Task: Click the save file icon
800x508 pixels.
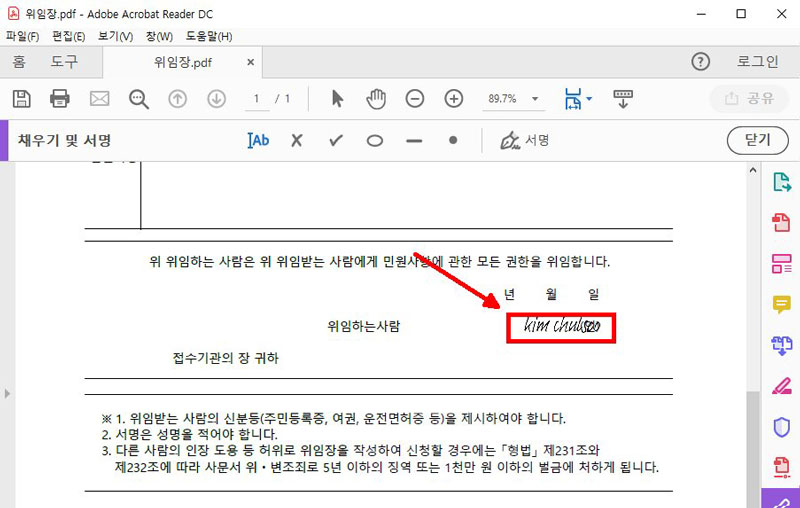Action: tap(21, 99)
